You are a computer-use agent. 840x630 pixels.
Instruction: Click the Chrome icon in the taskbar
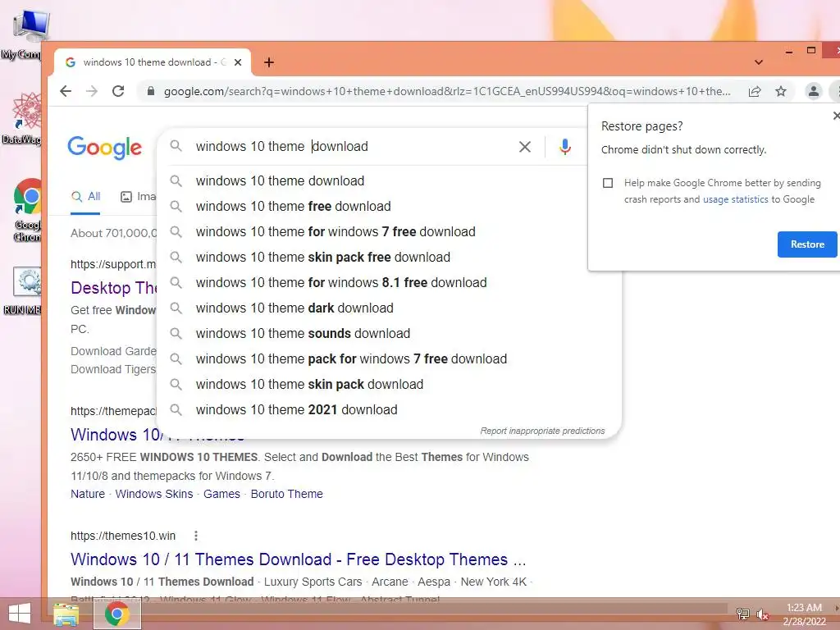click(117, 614)
